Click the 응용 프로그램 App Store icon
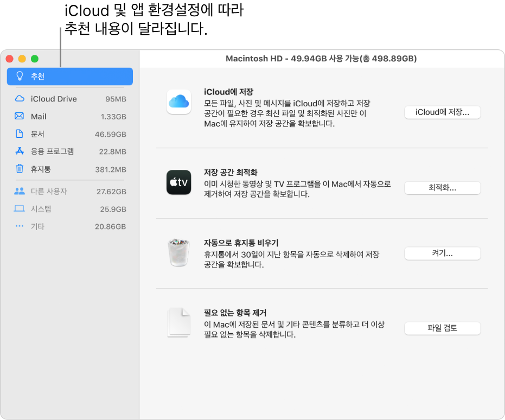This screenshot has height=420, width=505. click(x=20, y=151)
